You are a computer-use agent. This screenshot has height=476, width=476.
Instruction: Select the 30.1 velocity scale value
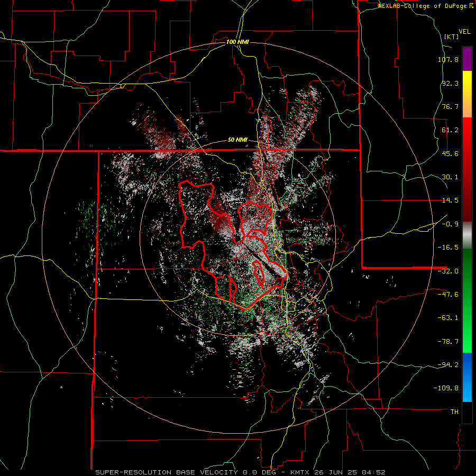tap(450, 177)
